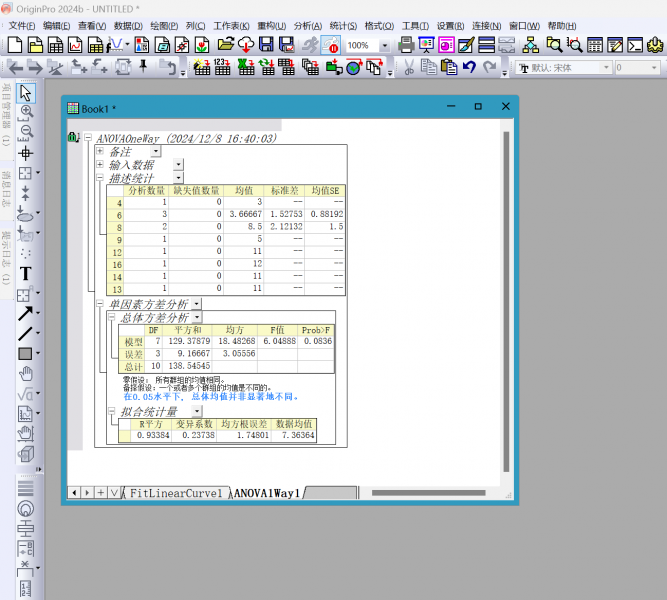Click the new folder toolbar icon
Viewport: 667px width, 600px height.
pos(35,45)
